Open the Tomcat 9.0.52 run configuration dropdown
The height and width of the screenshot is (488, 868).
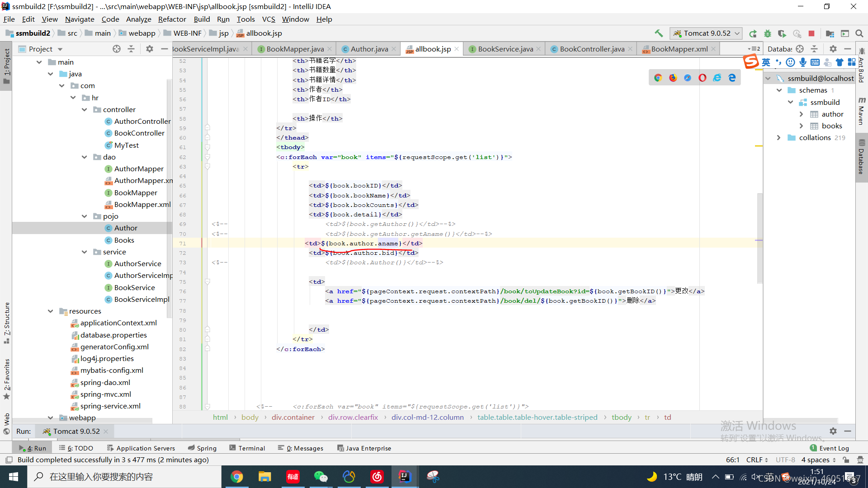(x=707, y=33)
